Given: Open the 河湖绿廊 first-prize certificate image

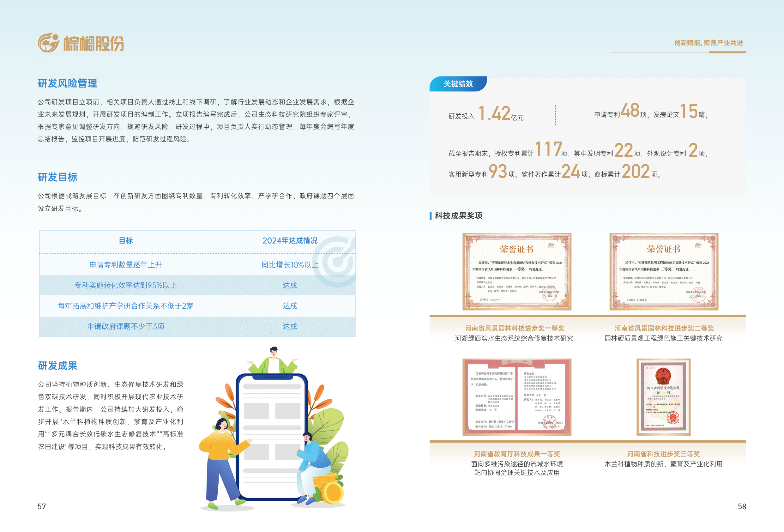Looking at the screenshot, I should [x=516, y=272].
